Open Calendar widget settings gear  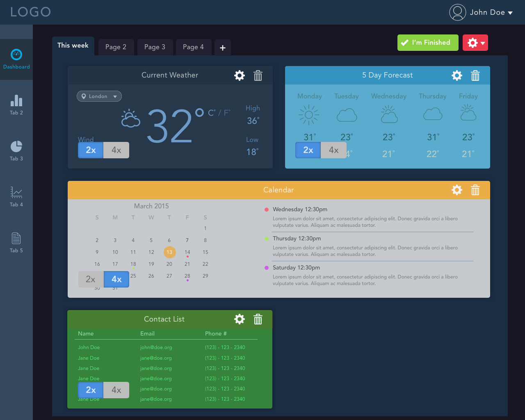coord(457,190)
